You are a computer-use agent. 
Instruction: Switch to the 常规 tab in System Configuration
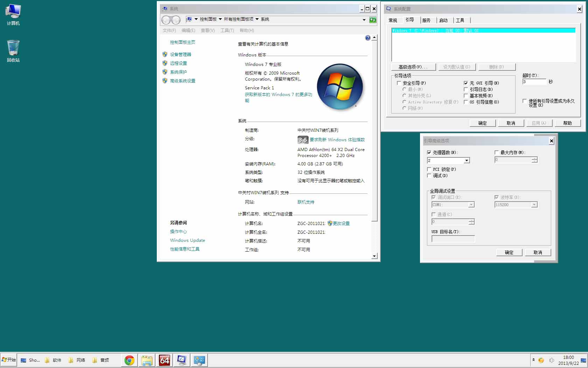pyautogui.click(x=393, y=20)
